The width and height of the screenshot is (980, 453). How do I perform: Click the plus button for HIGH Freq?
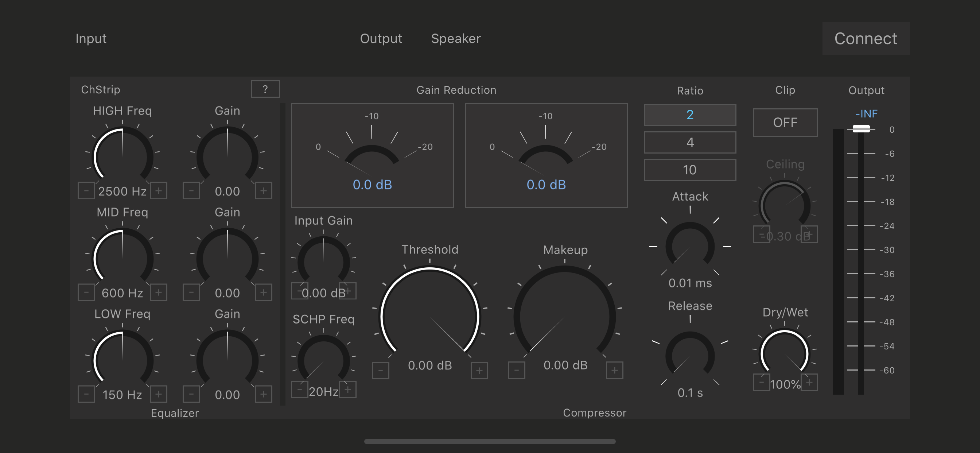coord(159,190)
